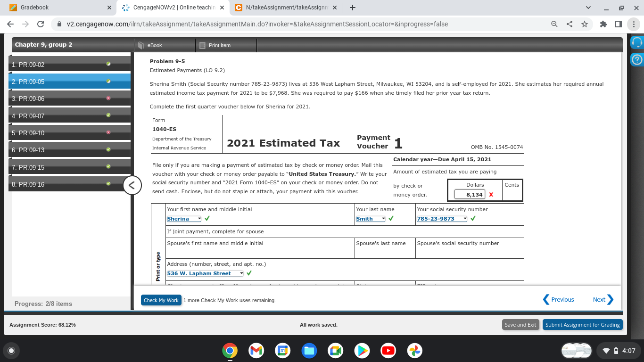The height and width of the screenshot is (362, 644).
Task: Open the Files app from the shelf
Action: pyautogui.click(x=309, y=351)
